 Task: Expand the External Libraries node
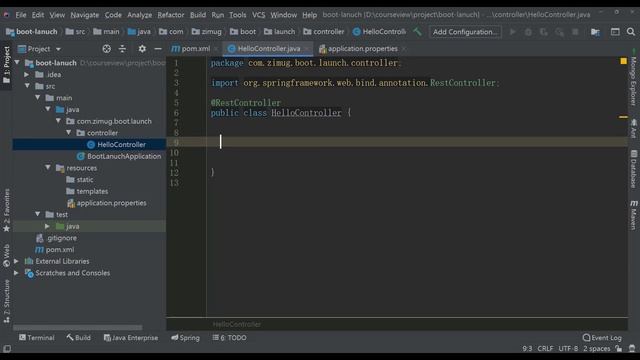[x=17, y=261]
